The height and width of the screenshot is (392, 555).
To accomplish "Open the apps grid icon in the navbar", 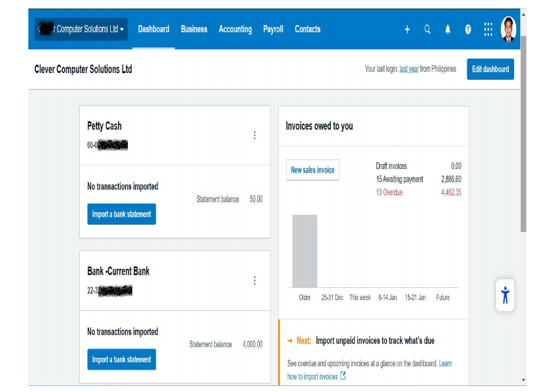I will 487,29.
